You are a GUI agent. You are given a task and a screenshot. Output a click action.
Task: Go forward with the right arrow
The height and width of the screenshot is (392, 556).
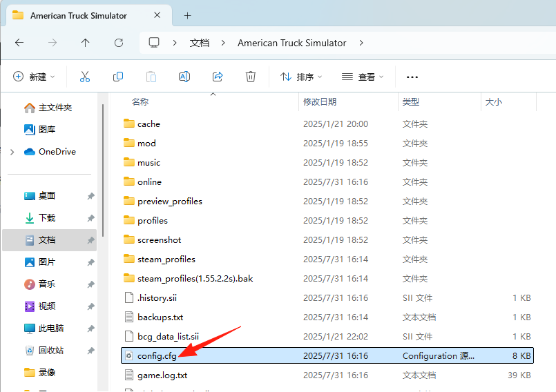[x=52, y=43]
